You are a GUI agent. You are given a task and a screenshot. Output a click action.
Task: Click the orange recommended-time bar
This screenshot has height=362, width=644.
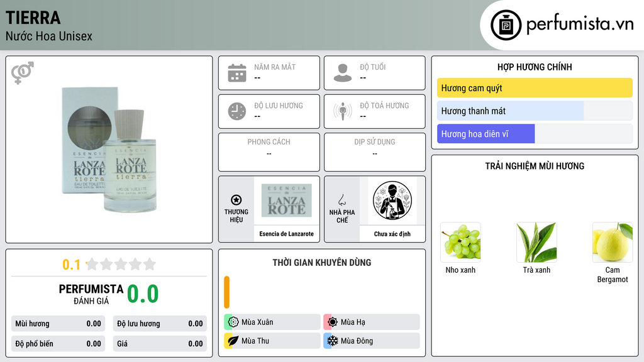click(226, 292)
